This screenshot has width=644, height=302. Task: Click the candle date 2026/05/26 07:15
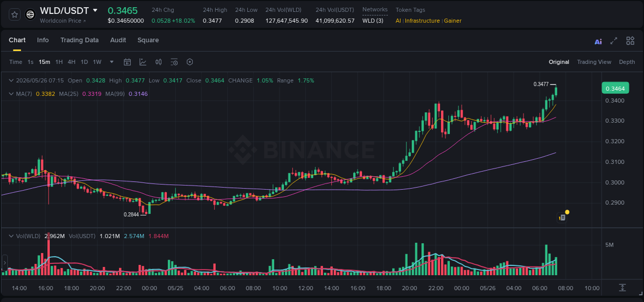point(40,80)
